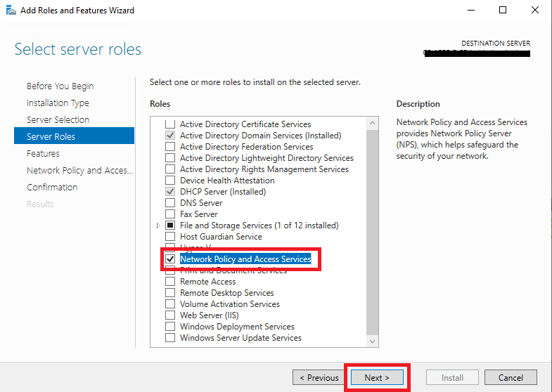Open the Installation Type step
Image resolution: width=552 pixels, height=392 pixels.
(x=58, y=103)
